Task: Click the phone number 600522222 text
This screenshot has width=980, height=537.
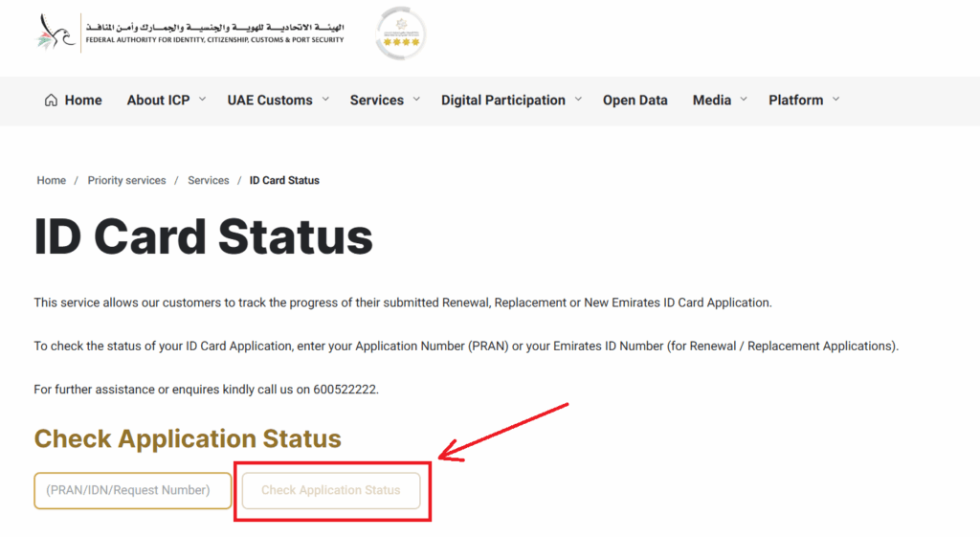Action: tap(345, 390)
